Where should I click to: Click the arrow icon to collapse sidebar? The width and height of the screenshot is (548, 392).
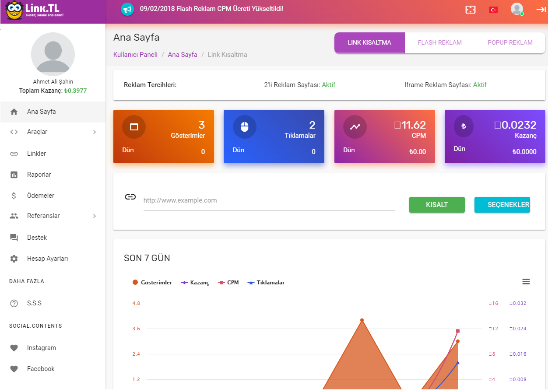(541, 10)
